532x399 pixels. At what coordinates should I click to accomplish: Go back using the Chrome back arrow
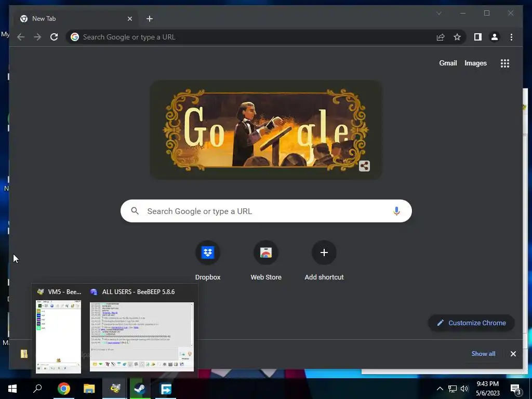(21, 37)
